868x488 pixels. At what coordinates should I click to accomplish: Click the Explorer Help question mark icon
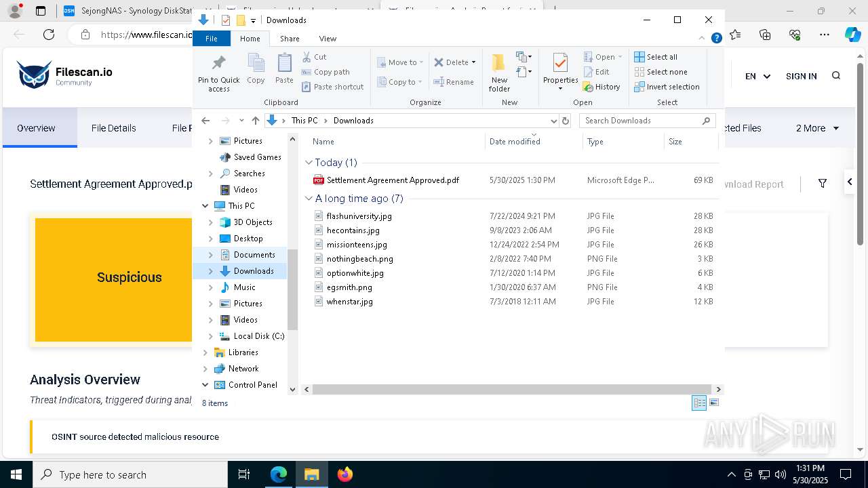pos(716,39)
